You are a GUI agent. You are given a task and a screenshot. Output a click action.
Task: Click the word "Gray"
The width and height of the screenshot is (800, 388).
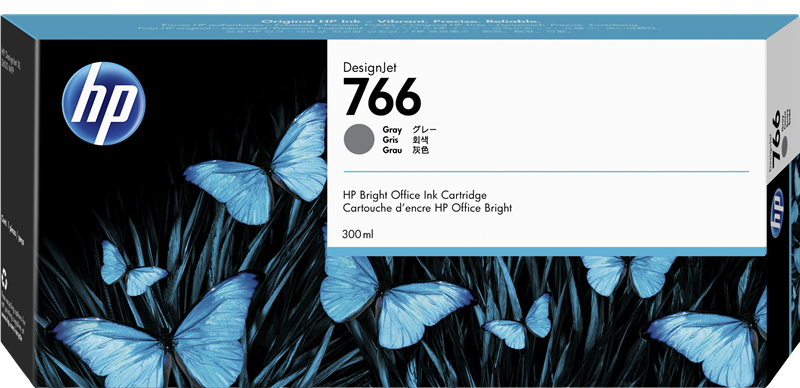(392, 130)
